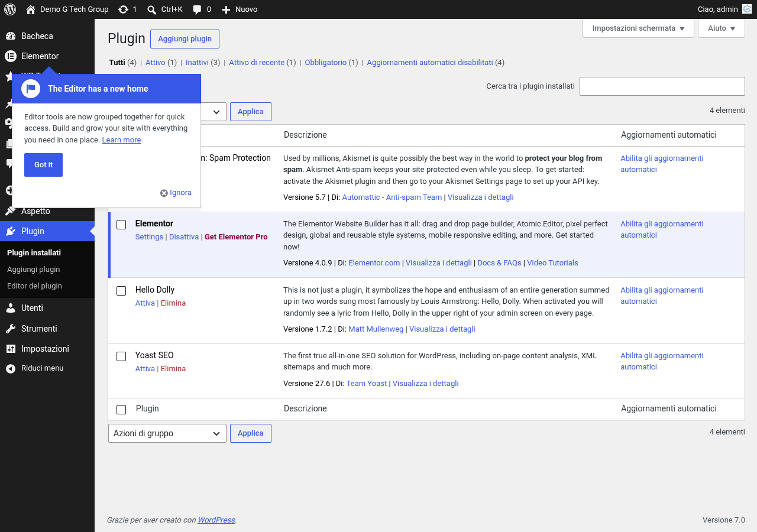Open Automattic - Anti-spam Team link
The image size is (757, 532).
(x=392, y=197)
